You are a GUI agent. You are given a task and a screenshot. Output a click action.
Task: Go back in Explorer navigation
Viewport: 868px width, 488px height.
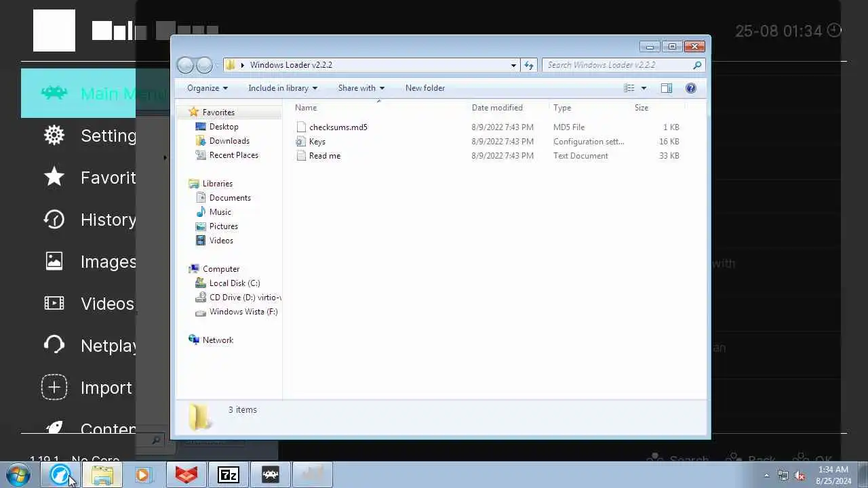point(186,65)
